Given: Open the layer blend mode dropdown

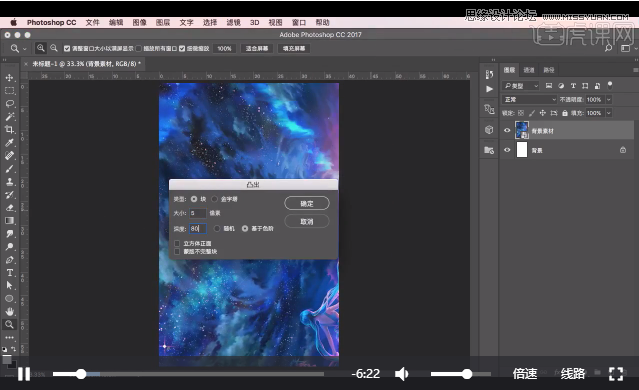Looking at the screenshot, I should [x=530, y=99].
